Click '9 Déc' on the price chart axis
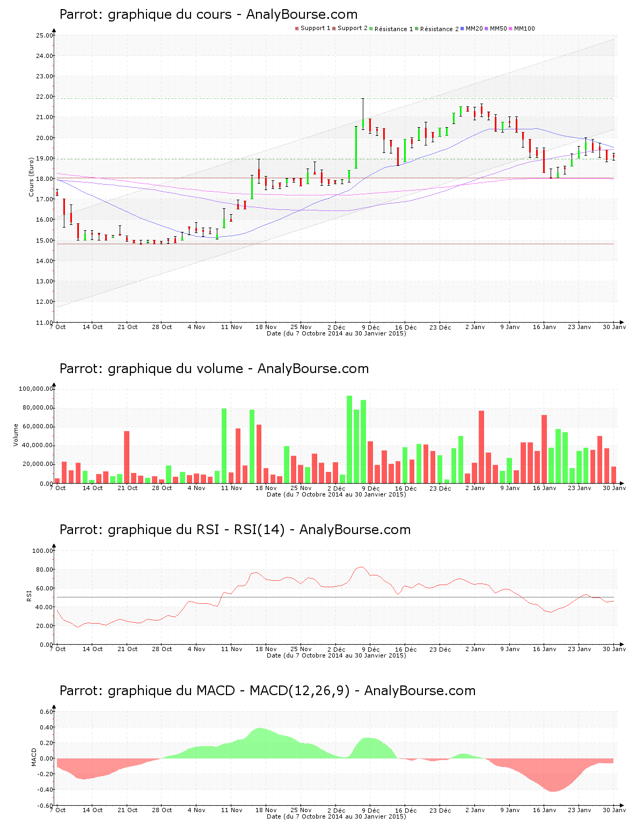Image resolution: width=644 pixels, height=832 pixels. point(370,327)
